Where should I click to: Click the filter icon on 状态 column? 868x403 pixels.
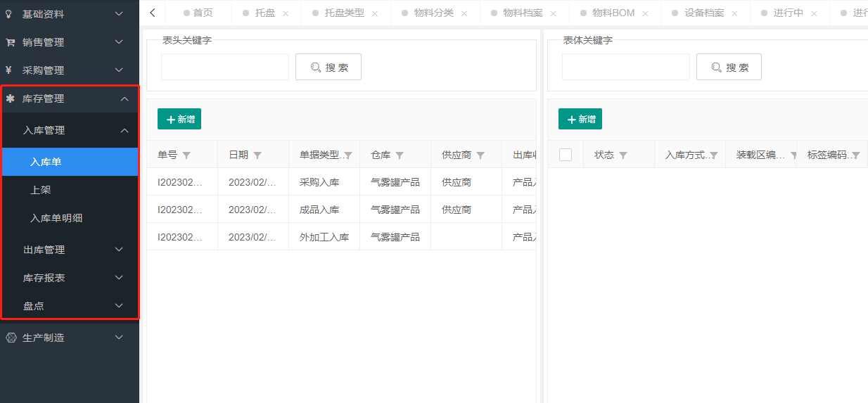623,155
